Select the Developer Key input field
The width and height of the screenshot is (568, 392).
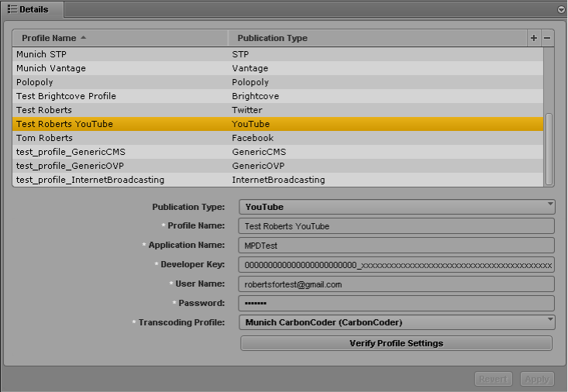coord(398,265)
